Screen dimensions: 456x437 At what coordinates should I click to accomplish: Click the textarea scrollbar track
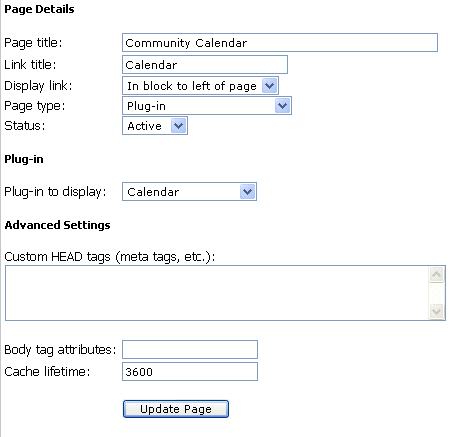pos(437,293)
